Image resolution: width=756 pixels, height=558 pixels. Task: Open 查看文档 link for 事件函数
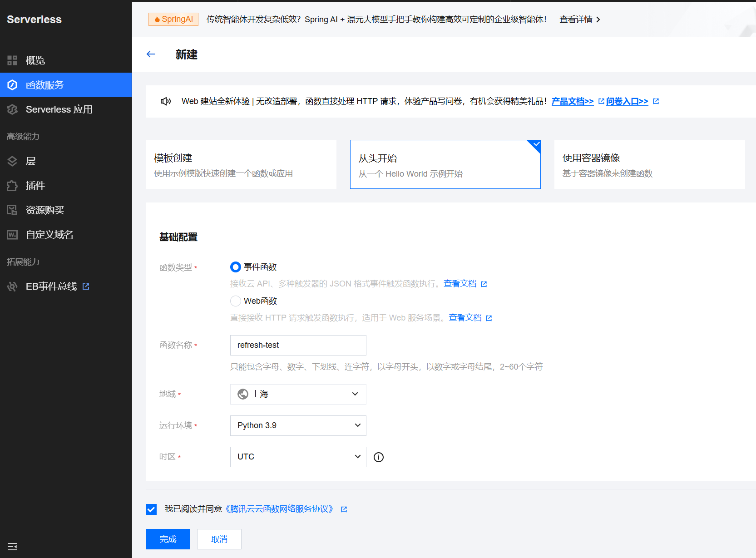click(x=460, y=284)
